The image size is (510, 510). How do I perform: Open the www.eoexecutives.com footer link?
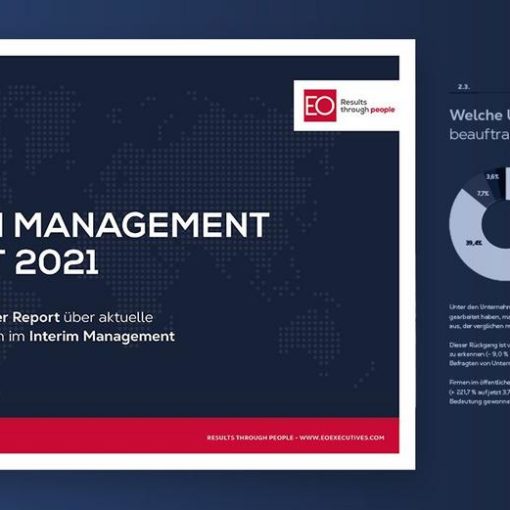[x=342, y=437]
